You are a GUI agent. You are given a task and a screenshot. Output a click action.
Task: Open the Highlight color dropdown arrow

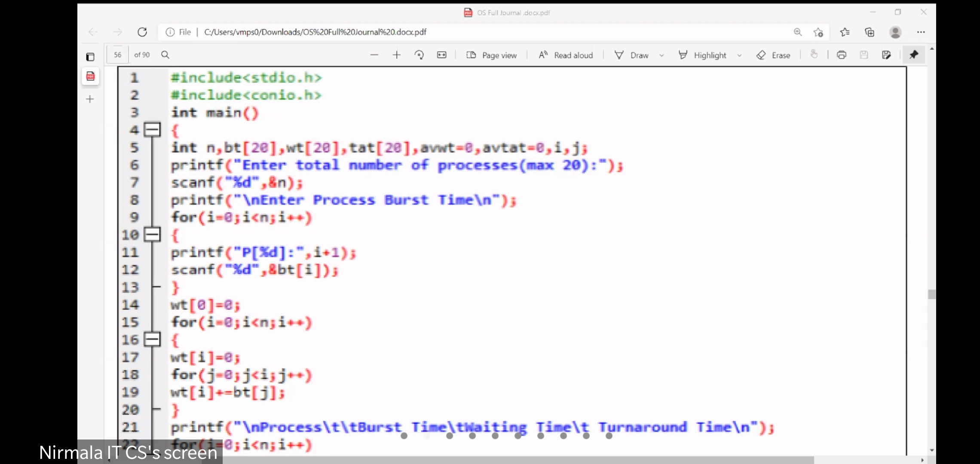tap(739, 55)
